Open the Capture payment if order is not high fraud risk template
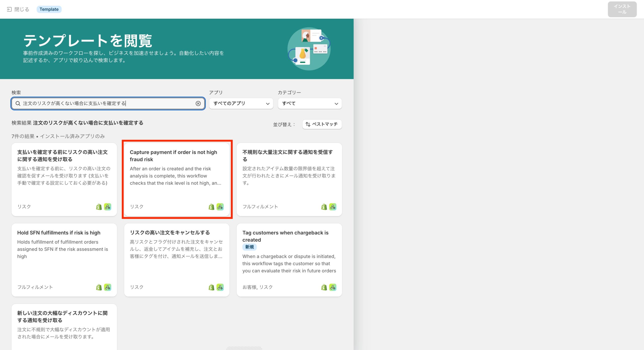 (x=177, y=176)
